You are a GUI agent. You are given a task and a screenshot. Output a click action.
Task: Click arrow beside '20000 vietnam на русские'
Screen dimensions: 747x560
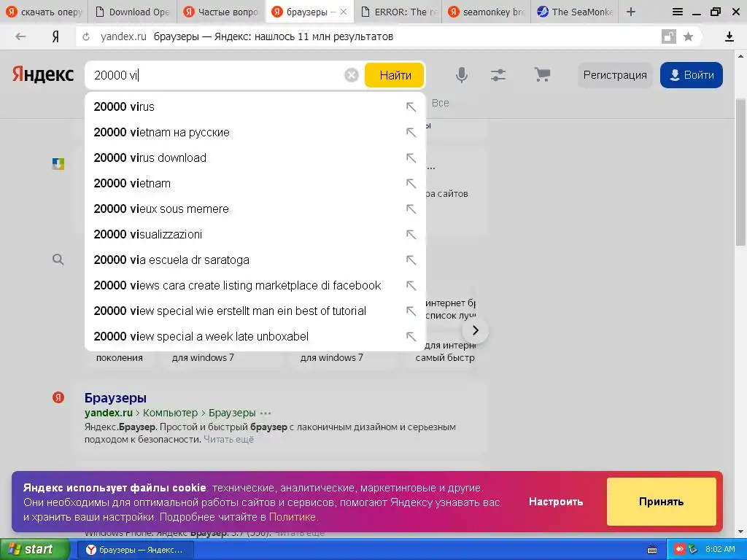point(411,133)
